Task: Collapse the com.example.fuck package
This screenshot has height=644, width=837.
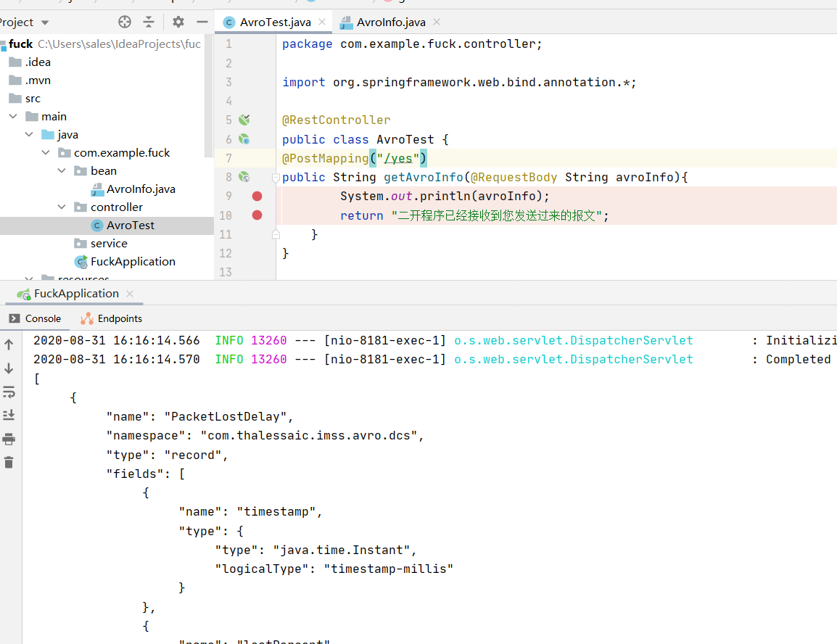Action: 46,152
